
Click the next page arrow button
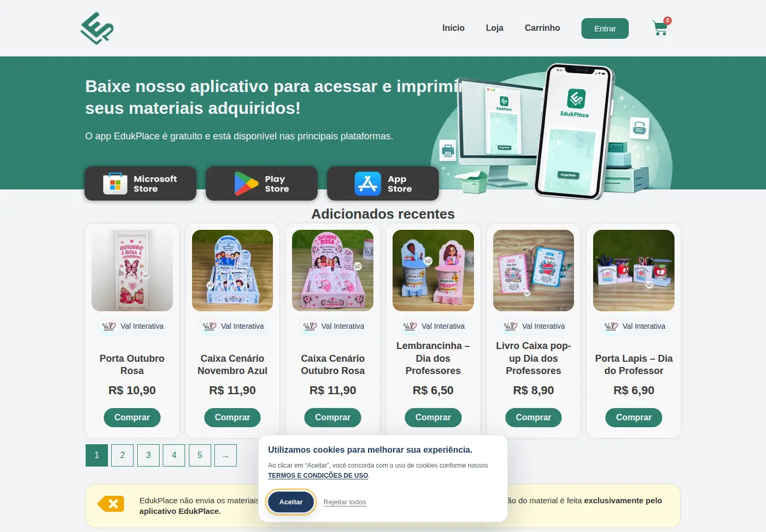226,455
